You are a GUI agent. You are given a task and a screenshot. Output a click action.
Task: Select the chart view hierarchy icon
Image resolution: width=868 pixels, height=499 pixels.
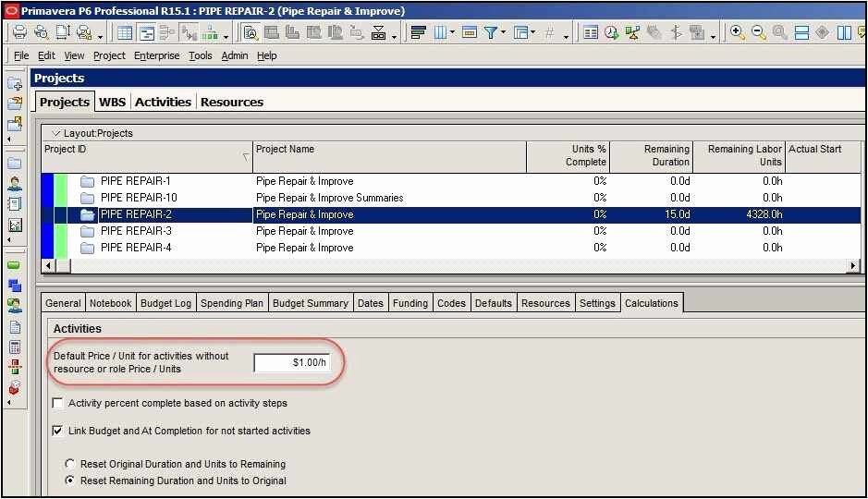pos(209,32)
